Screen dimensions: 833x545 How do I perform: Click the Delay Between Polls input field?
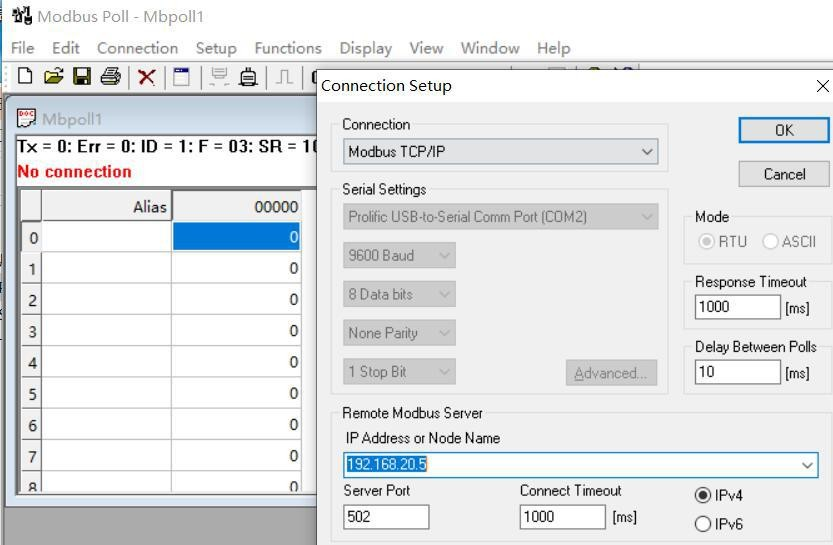point(737,372)
